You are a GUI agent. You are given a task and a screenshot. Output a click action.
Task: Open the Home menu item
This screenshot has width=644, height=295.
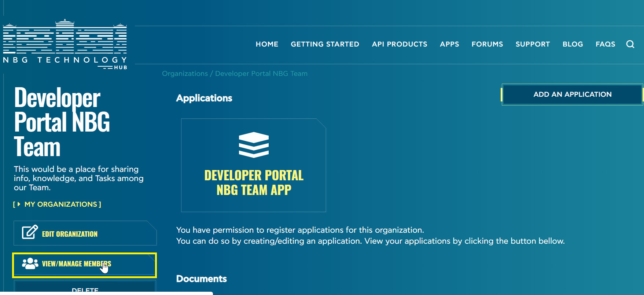[x=267, y=44]
